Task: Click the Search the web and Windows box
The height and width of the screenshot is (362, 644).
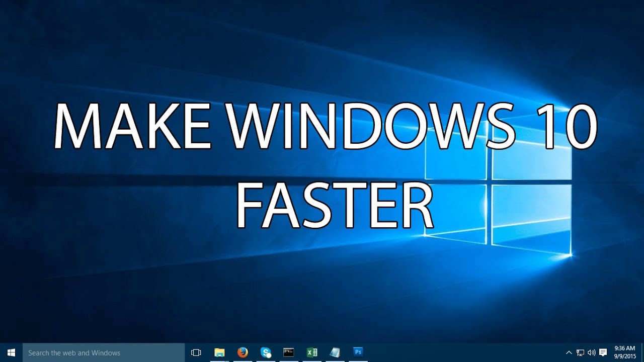Action: tap(104, 352)
